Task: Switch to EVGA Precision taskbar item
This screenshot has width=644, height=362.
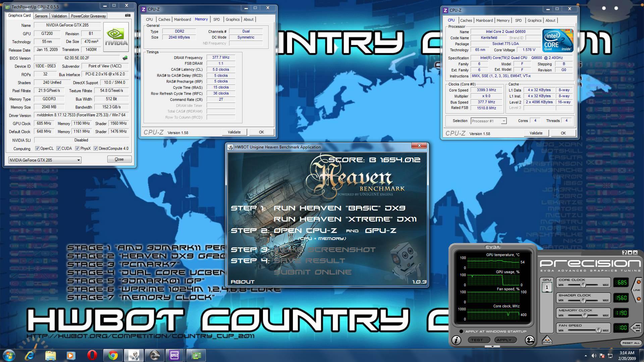Action: pyautogui.click(x=154, y=355)
